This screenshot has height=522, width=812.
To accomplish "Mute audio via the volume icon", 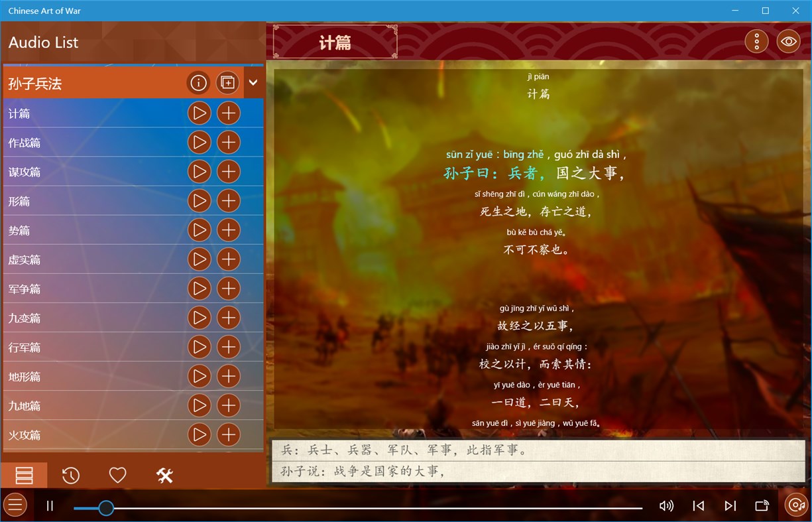I will (x=667, y=505).
